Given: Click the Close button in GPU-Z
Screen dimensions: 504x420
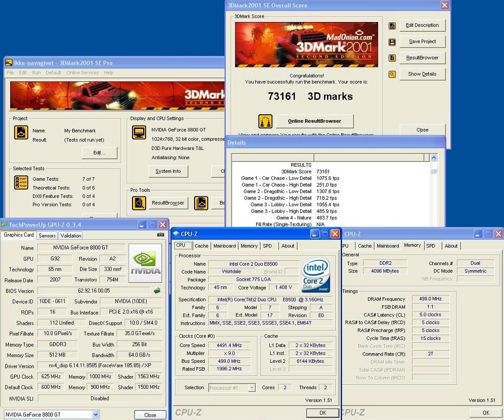Looking at the screenshot, I should 150,415.
